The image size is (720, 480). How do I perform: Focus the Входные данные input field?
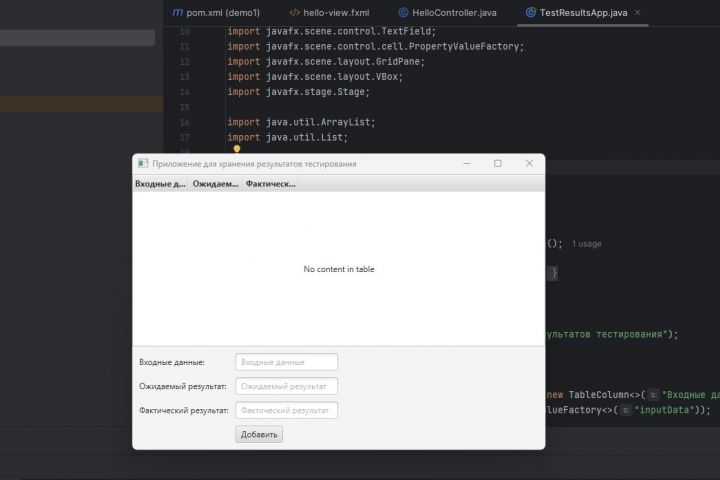click(x=287, y=362)
